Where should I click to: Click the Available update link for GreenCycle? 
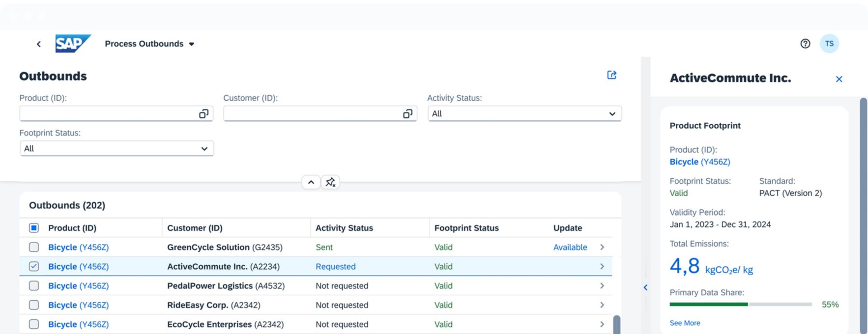(x=570, y=247)
